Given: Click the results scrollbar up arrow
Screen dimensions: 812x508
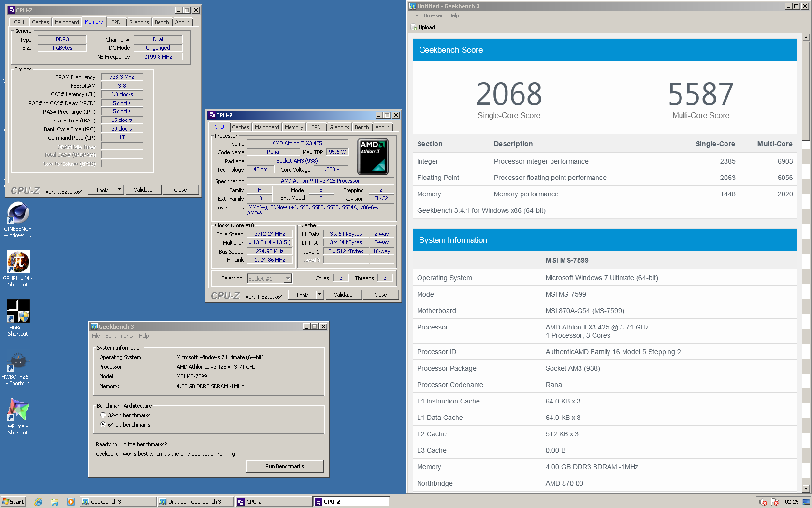Looking at the screenshot, I should coord(806,37).
